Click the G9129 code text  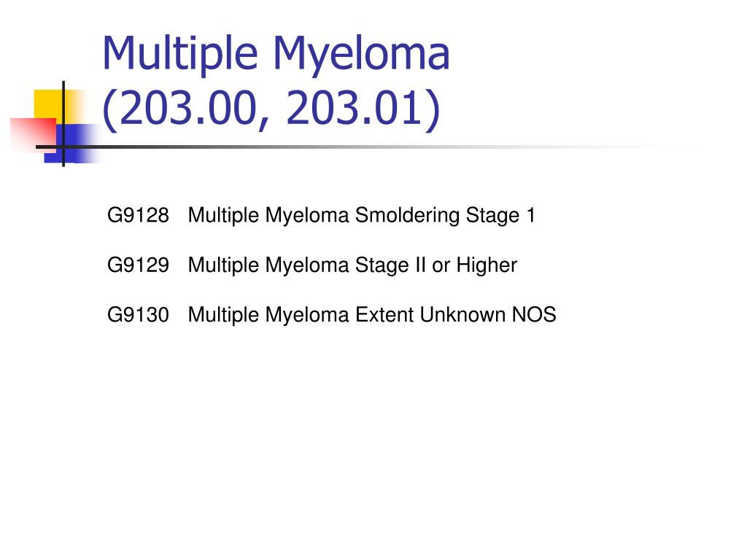point(138,265)
